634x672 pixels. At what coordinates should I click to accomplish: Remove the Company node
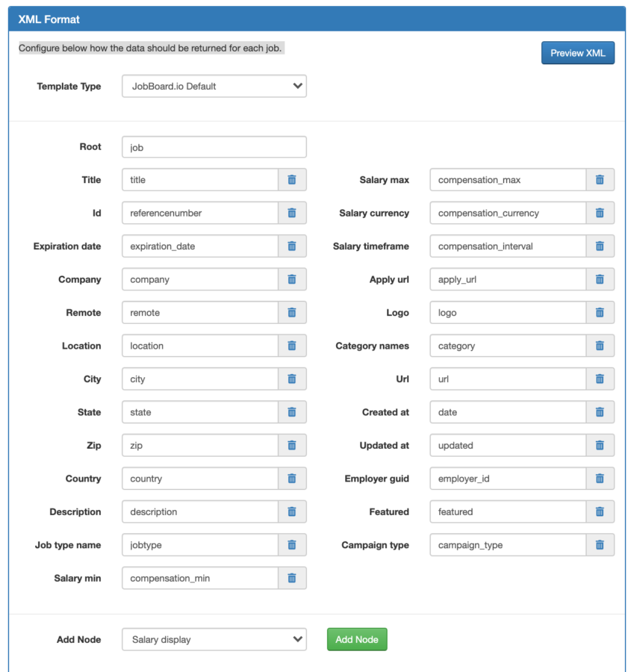click(x=291, y=279)
